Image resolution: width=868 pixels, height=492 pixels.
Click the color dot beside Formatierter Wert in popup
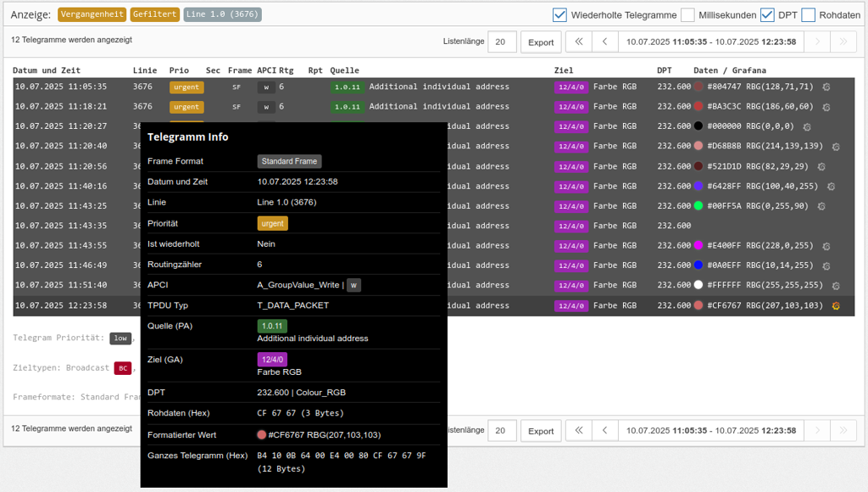(x=262, y=435)
